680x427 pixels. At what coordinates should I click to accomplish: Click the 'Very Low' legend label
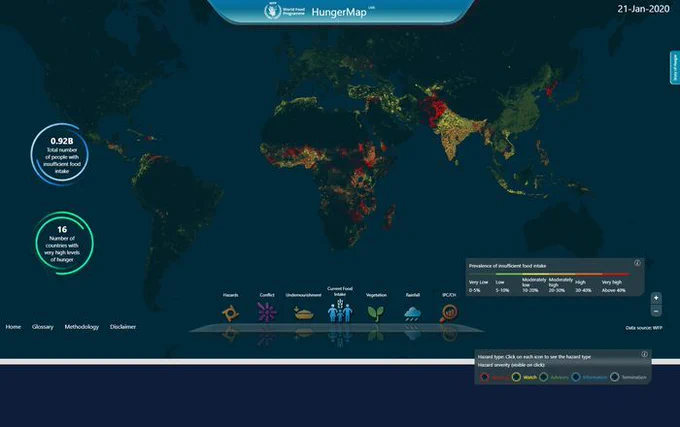click(478, 282)
